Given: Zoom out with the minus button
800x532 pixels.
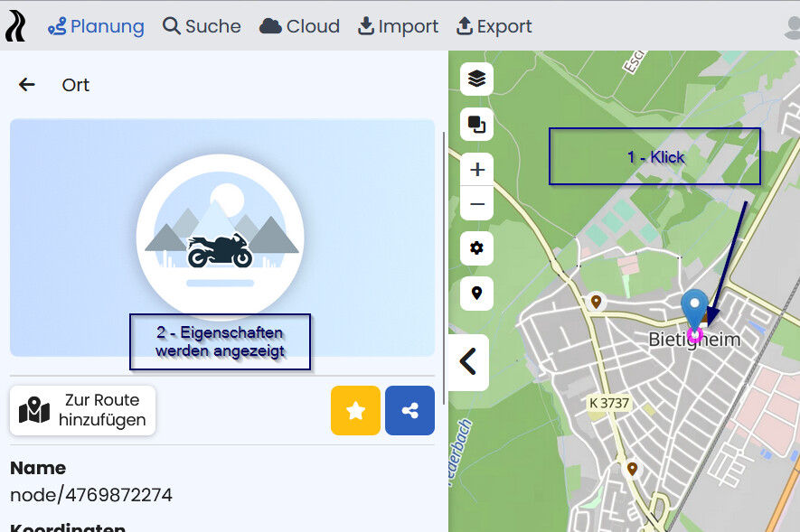Looking at the screenshot, I should tap(476, 204).
